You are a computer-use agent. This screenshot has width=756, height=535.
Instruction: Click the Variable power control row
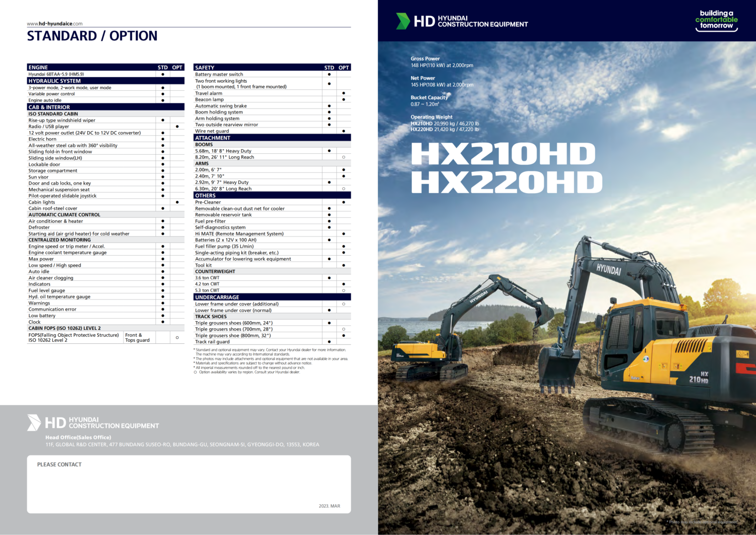(x=106, y=94)
